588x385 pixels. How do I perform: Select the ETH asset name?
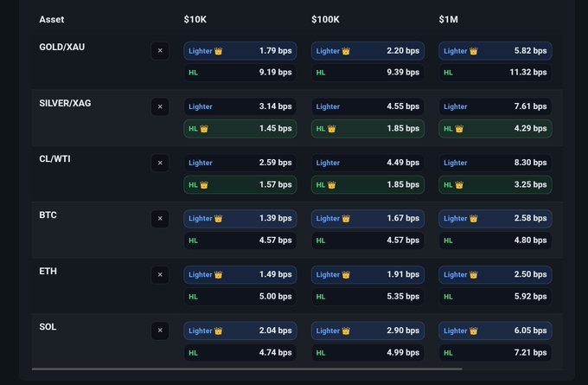point(48,271)
